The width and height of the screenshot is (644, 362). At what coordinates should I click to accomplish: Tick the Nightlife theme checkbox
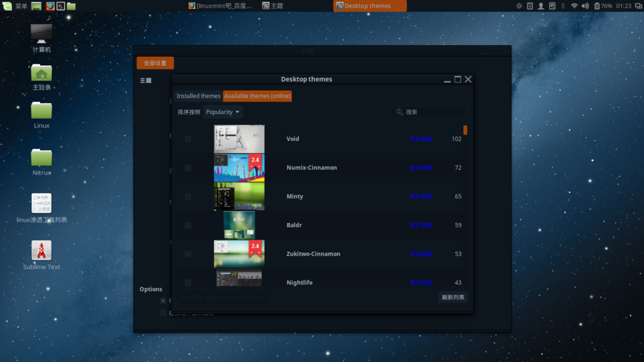tap(188, 283)
